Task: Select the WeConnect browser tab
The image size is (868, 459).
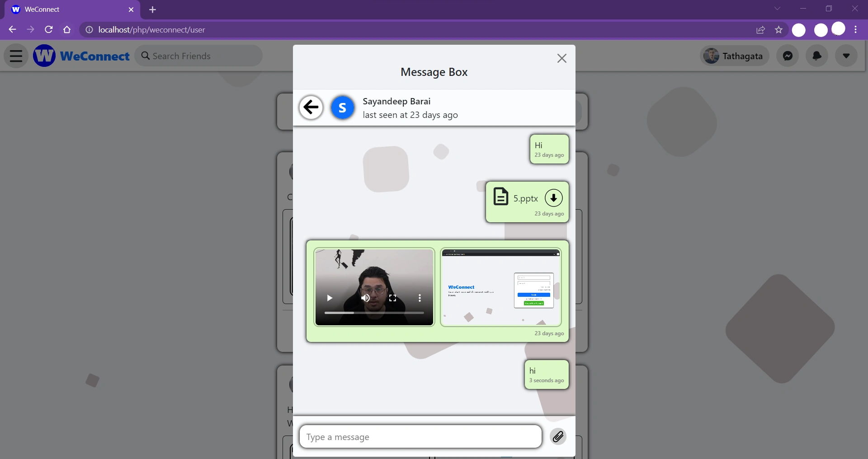Action: point(72,9)
